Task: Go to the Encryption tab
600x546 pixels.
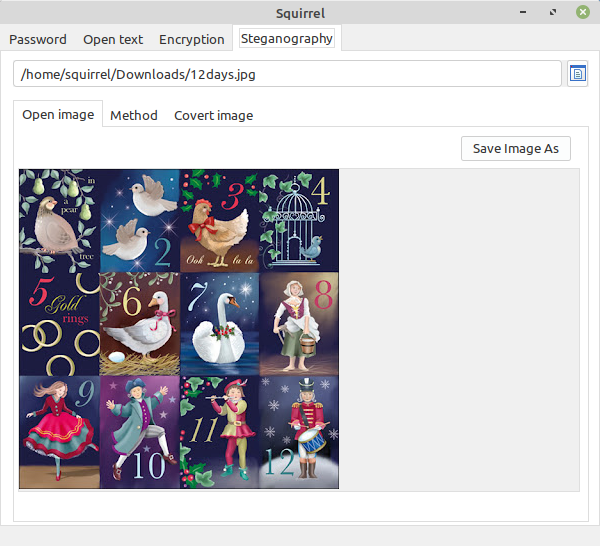Action: click(191, 39)
